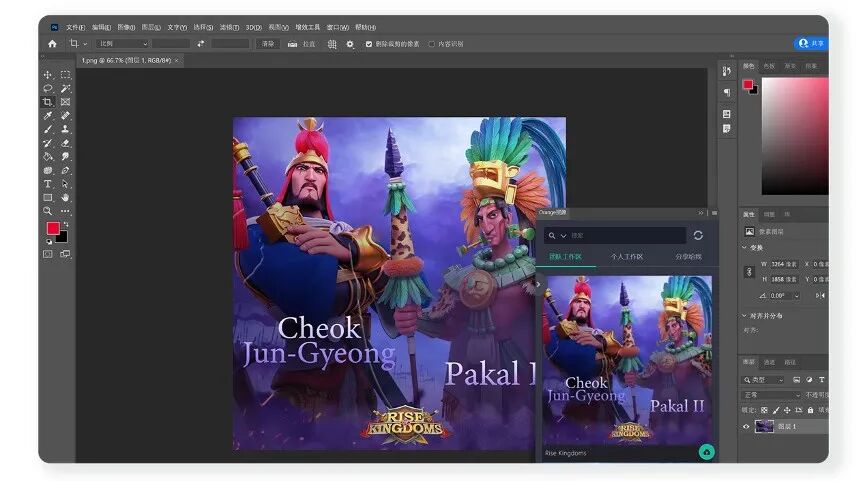Select the Rectangle shape tool
The width and height of the screenshot is (866, 481).
point(47,197)
